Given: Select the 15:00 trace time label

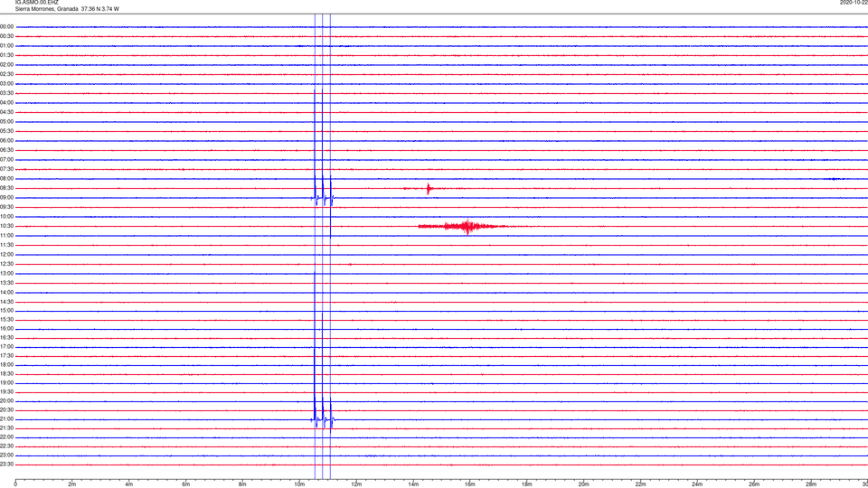Looking at the screenshot, I should (x=6, y=310).
